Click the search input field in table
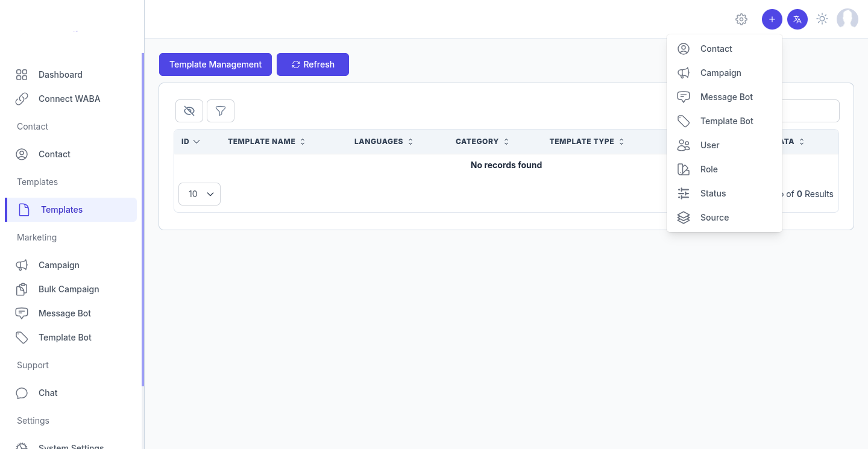The width and height of the screenshot is (868, 449). click(811, 111)
